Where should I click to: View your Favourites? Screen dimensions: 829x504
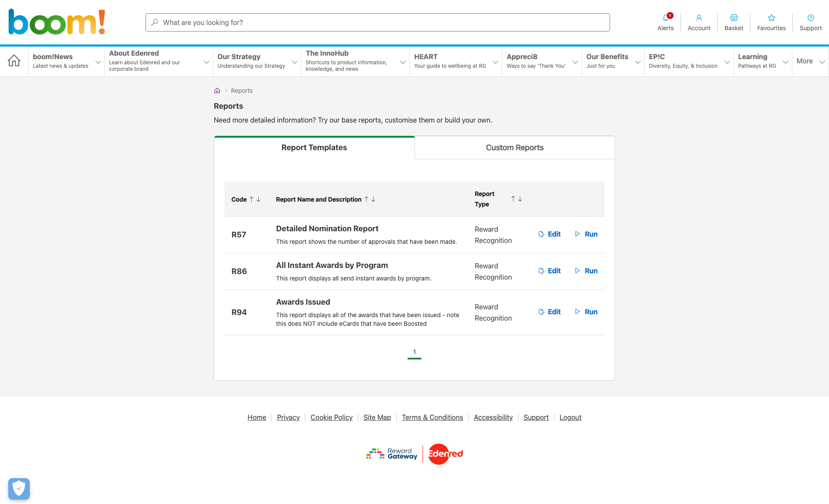[772, 18]
